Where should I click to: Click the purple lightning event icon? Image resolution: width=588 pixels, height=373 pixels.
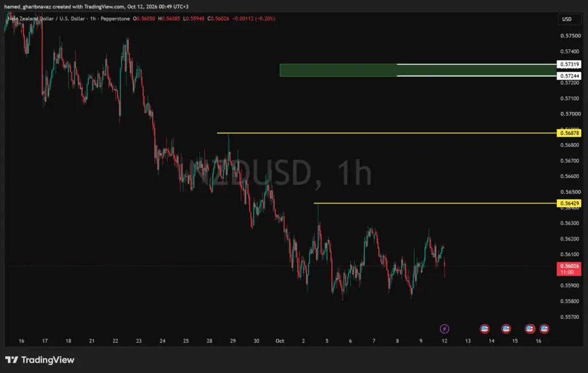click(444, 329)
